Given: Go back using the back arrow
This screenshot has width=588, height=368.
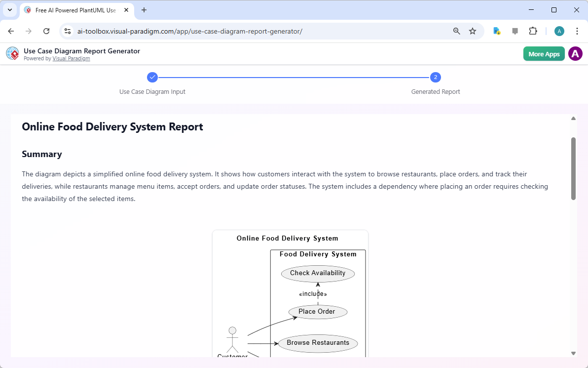Looking at the screenshot, I should [11, 31].
